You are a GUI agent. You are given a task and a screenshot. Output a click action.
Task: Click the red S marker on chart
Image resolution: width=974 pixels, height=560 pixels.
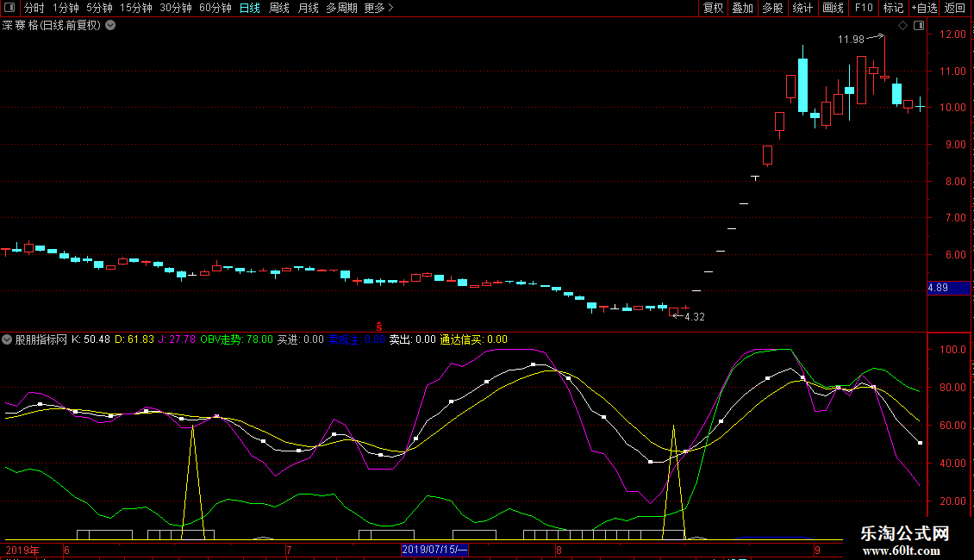379,327
